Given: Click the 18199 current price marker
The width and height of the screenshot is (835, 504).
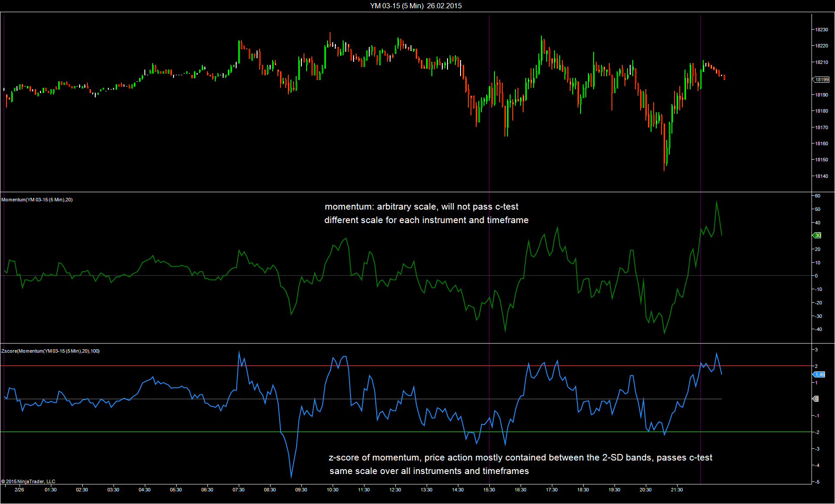Looking at the screenshot, I should pos(821,80).
